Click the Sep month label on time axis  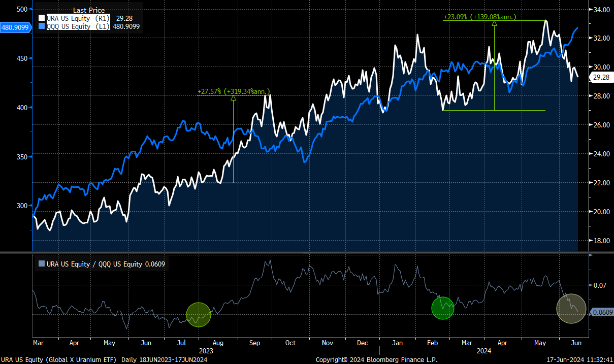click(255, 343)
